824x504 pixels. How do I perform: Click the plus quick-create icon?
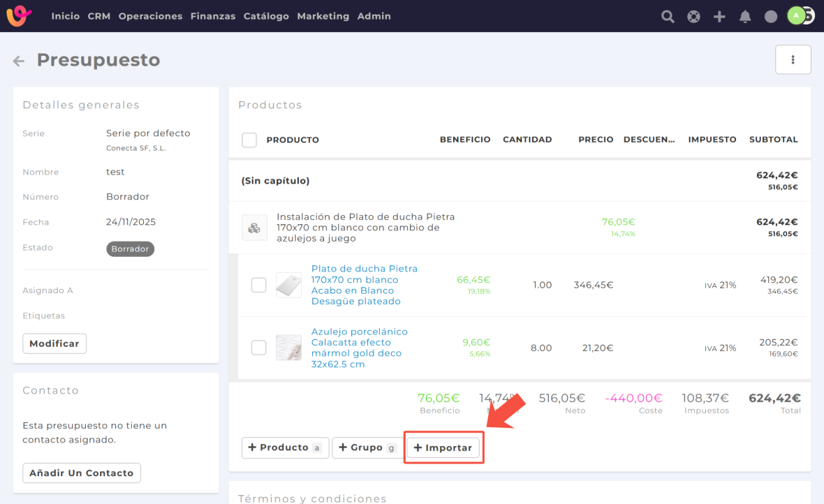(x=719, y=17)
